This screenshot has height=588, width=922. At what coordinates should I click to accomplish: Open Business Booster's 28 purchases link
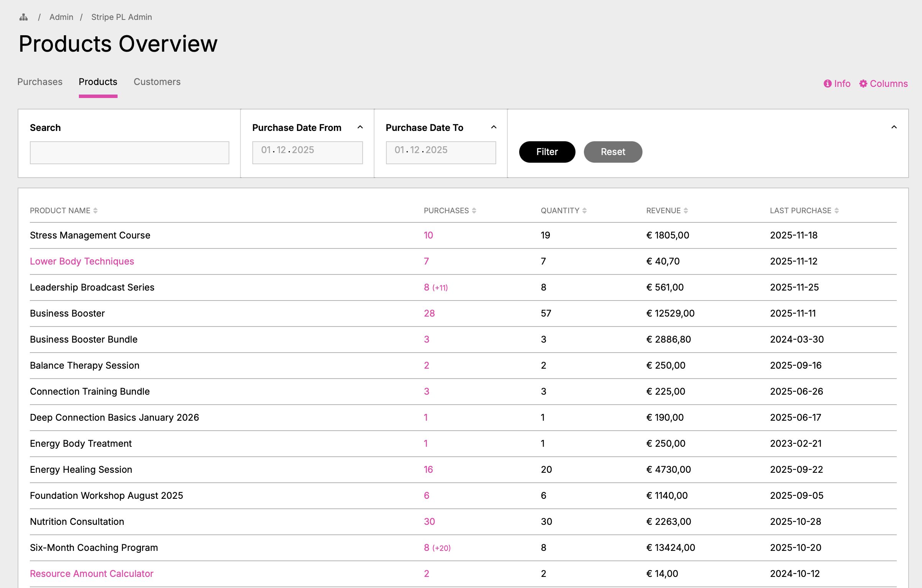point(429,313)
